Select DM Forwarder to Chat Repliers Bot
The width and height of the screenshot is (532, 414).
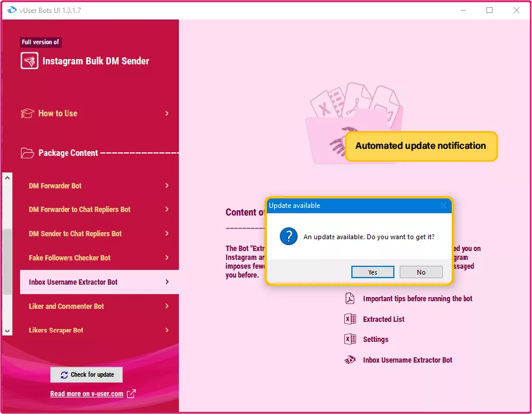tap(99, 210)
